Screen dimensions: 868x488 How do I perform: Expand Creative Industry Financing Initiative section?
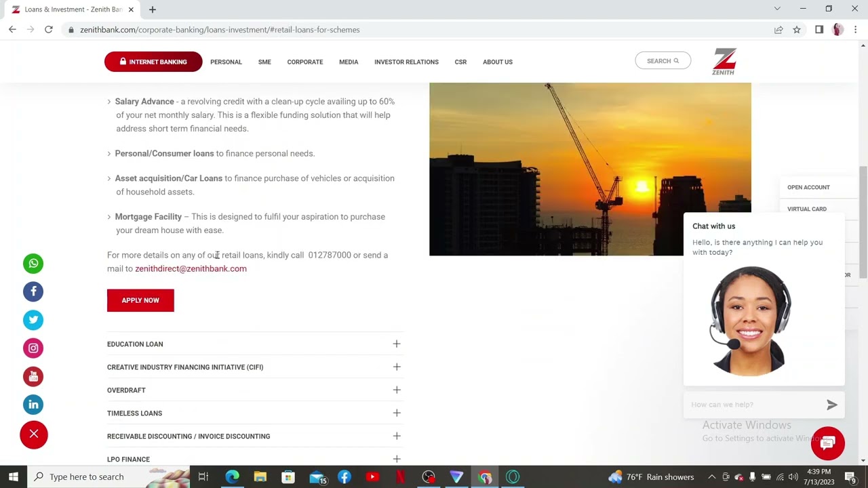(254, 367)
